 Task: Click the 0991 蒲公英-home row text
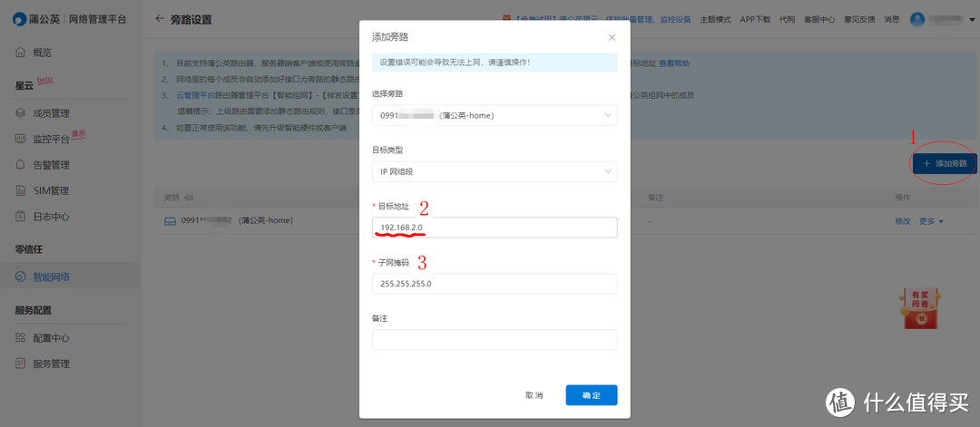point(237,221)
